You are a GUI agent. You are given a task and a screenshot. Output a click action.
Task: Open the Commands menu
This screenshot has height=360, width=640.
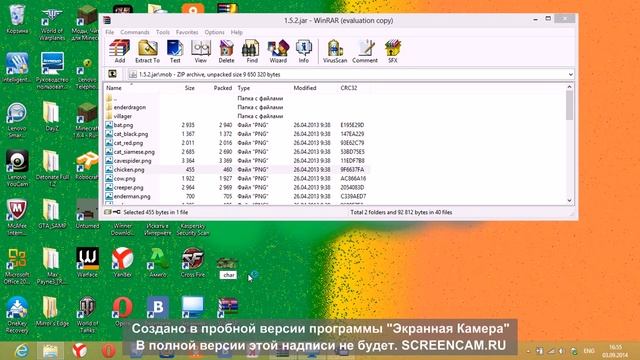pyautogui.click(x=135, y=32)
